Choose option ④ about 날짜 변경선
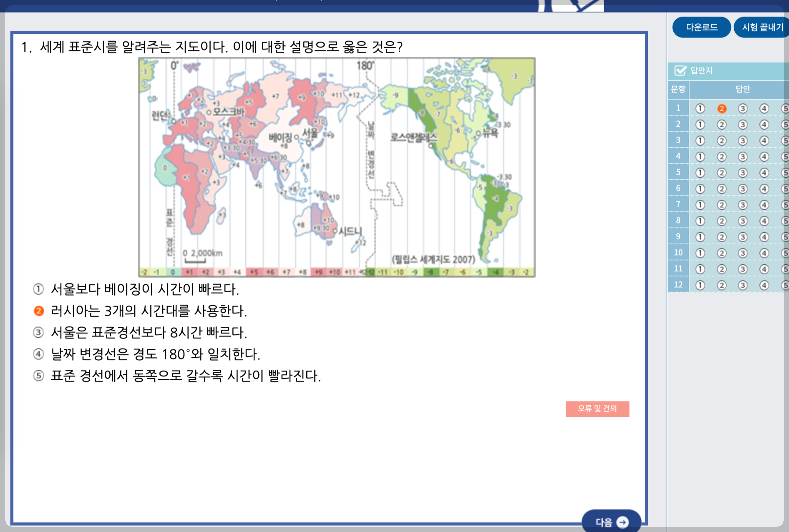This screenshot has height=532, width=789. click(x=38, y=354)
